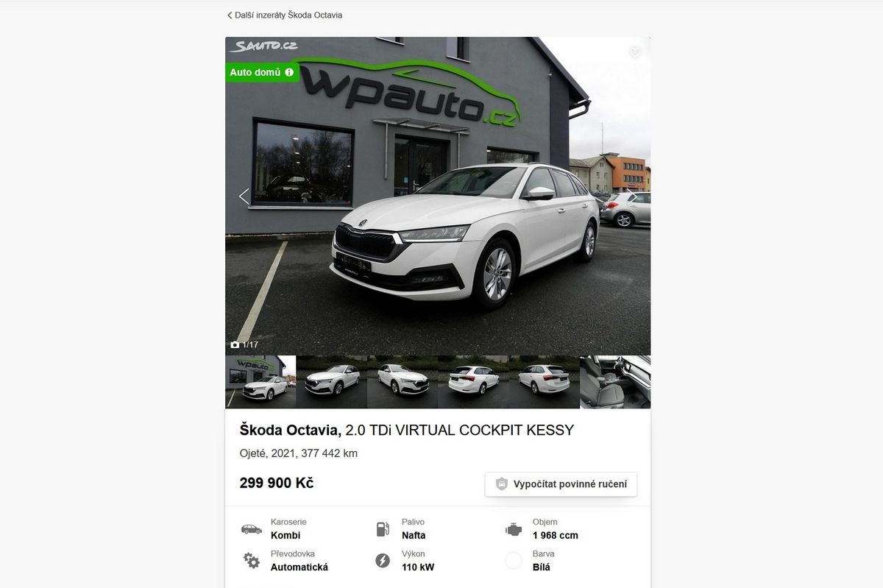Show previous photo with left arrow
The image size is (883, 588).
(x=244, y=196)
